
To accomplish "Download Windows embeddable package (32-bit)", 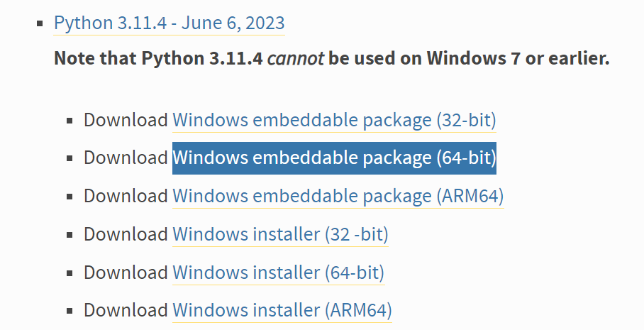I will [334, 120].
